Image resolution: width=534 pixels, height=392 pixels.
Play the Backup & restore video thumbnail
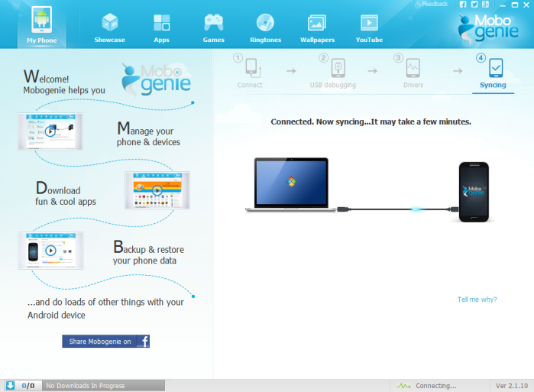(x=50, y=251)
